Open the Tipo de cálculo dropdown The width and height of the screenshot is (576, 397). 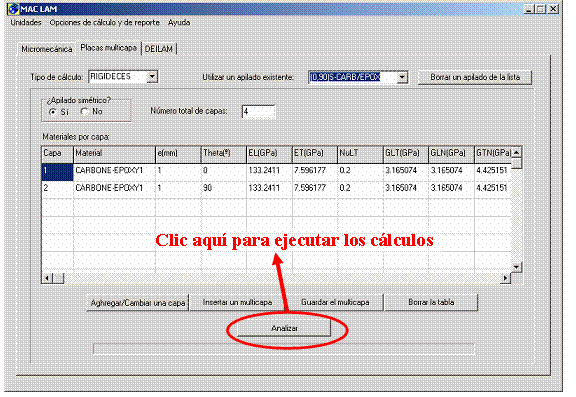click(152, 77)
